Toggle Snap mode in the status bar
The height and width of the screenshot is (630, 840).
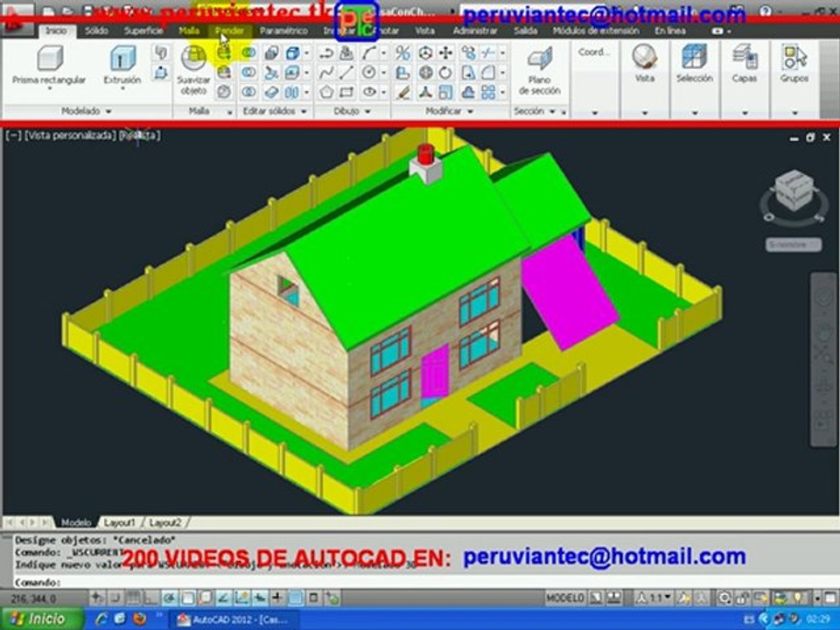[115, 598]
